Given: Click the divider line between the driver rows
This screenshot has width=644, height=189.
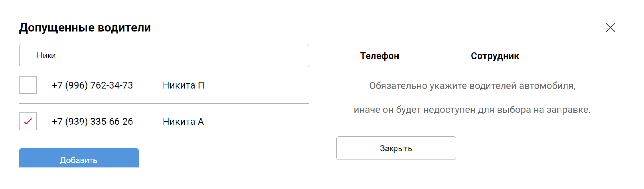Looking at the screenshot, I should pos(164,103).
